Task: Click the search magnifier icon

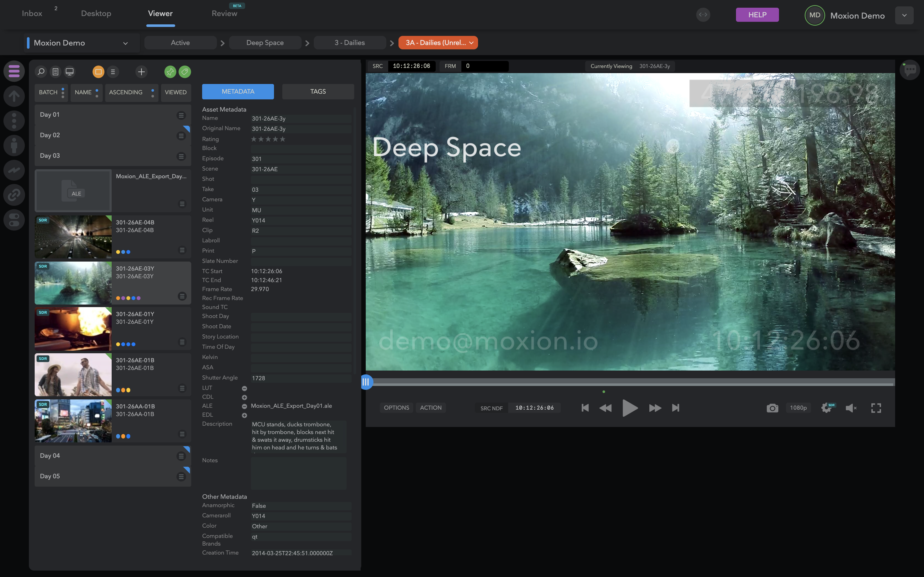Action: pyautogui.click(x=41, y=72)
